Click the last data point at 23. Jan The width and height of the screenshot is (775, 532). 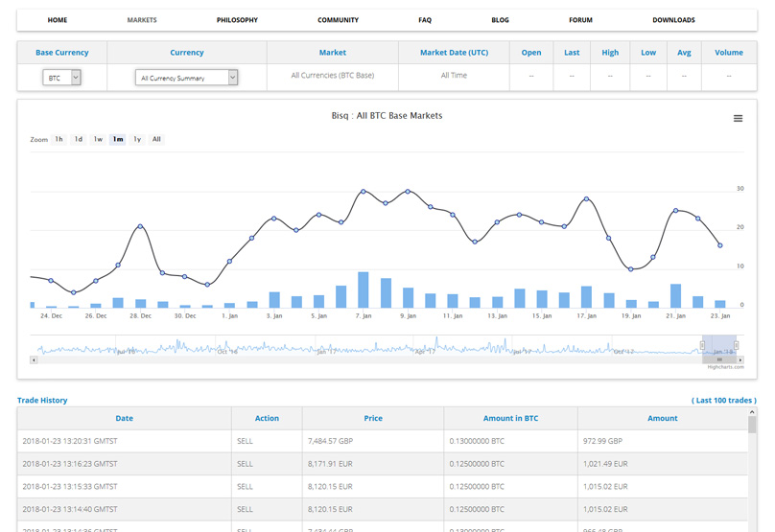[x=720, y=245]
